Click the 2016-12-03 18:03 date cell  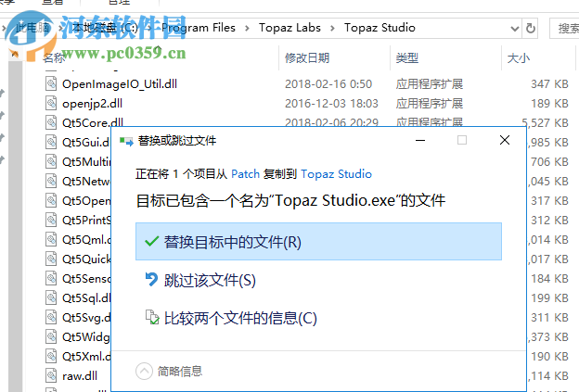pos(331,104)
